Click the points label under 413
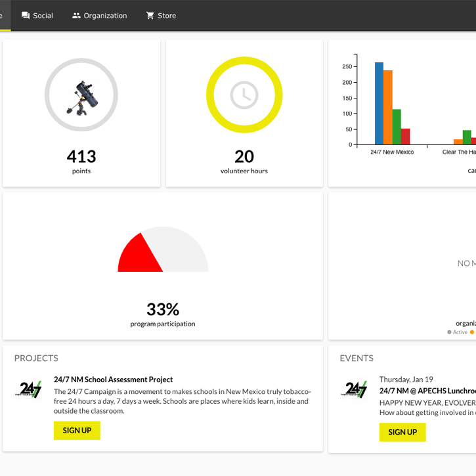 click(81, 171)
